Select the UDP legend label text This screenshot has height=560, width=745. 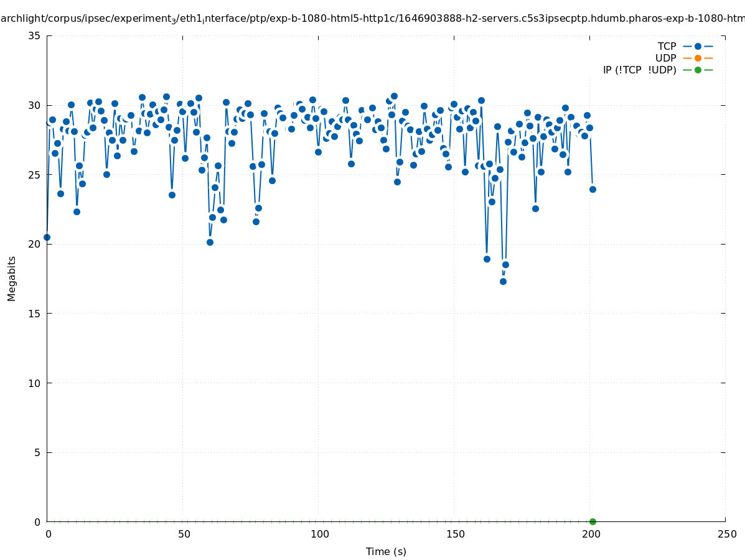pos(665,58)
